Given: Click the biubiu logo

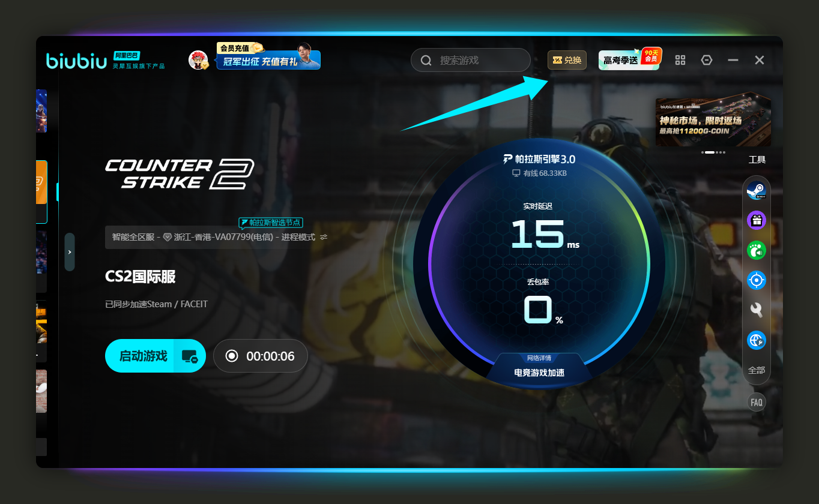Looking at the screenshot, I should pos(76,61).
